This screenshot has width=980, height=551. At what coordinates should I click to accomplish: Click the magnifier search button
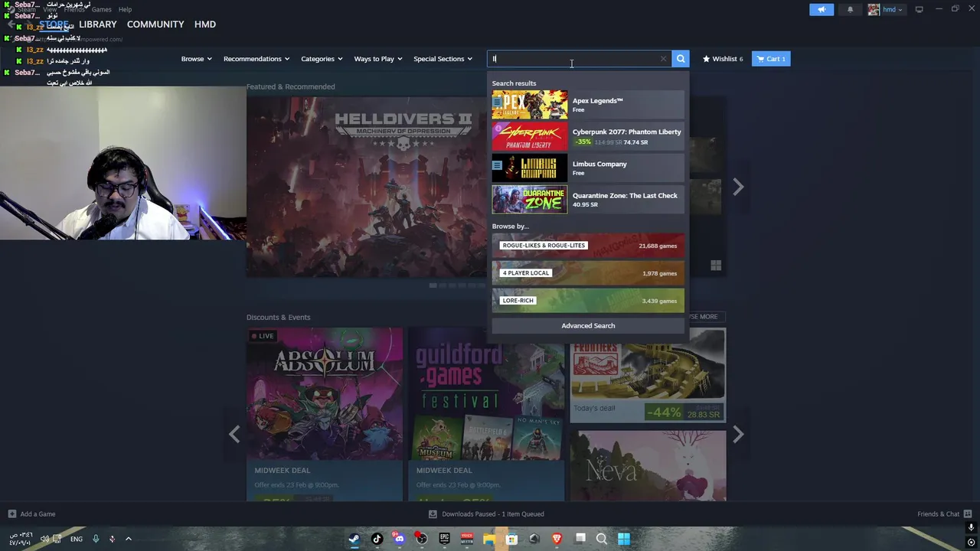pos(681,59)
